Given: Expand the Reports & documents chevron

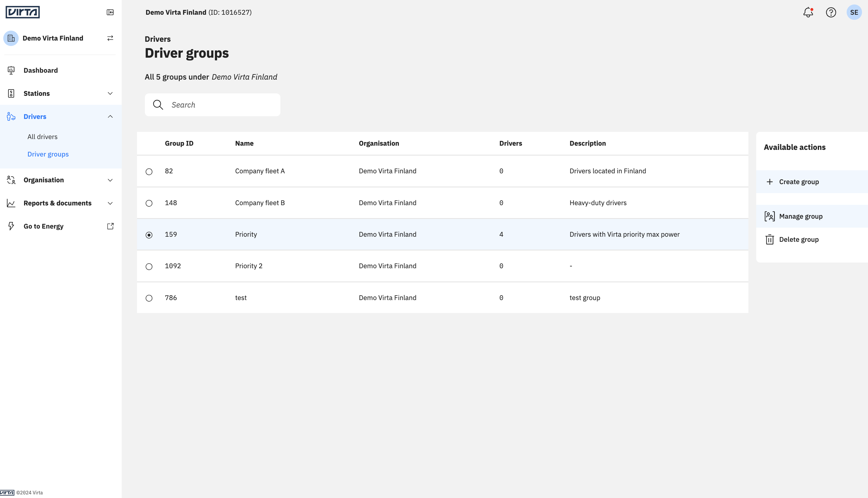Looking at the screenshot, I should 110,203.
